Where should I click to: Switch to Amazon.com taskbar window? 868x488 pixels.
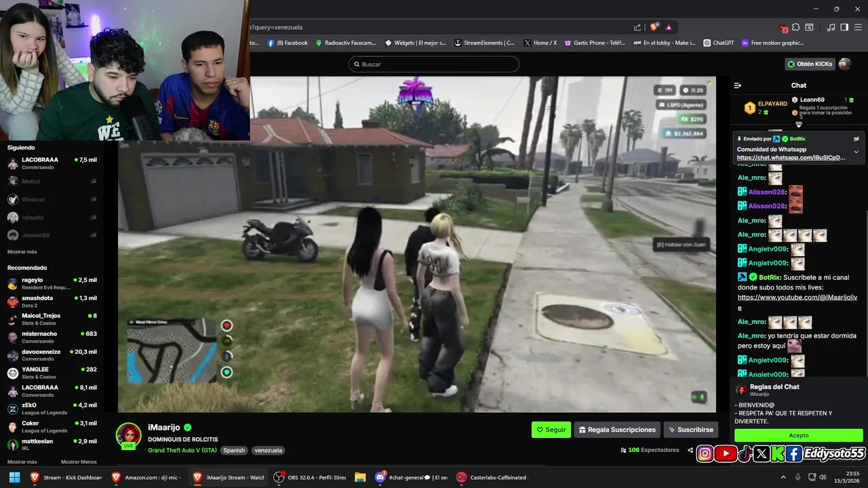147,477
